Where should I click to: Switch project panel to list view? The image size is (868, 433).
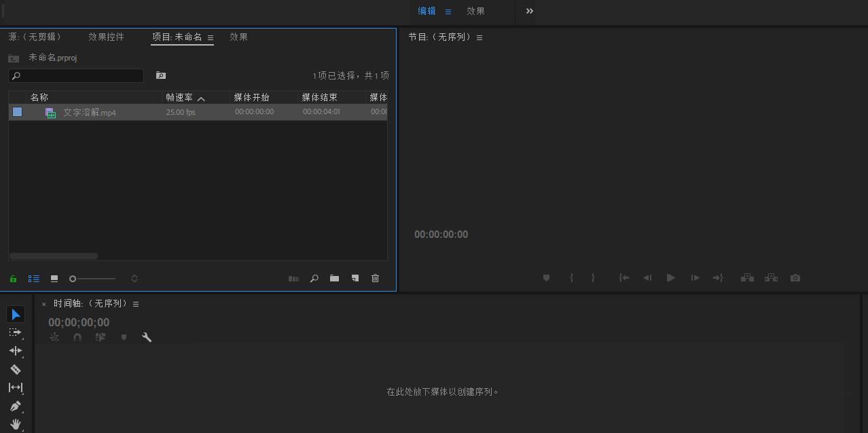(x=34, y=279)
